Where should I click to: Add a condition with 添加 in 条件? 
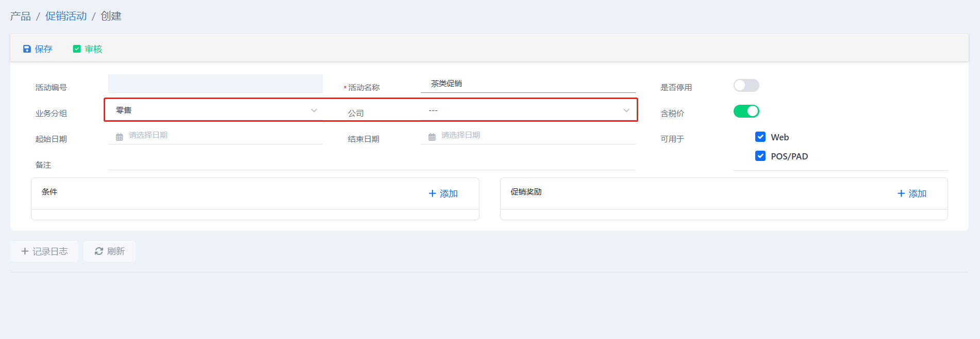point(443,193)
